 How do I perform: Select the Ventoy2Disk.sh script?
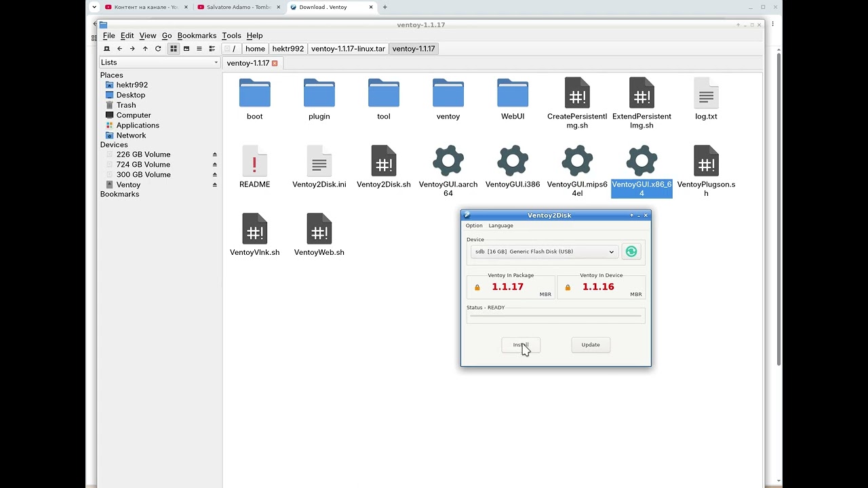tap(384, 167)
